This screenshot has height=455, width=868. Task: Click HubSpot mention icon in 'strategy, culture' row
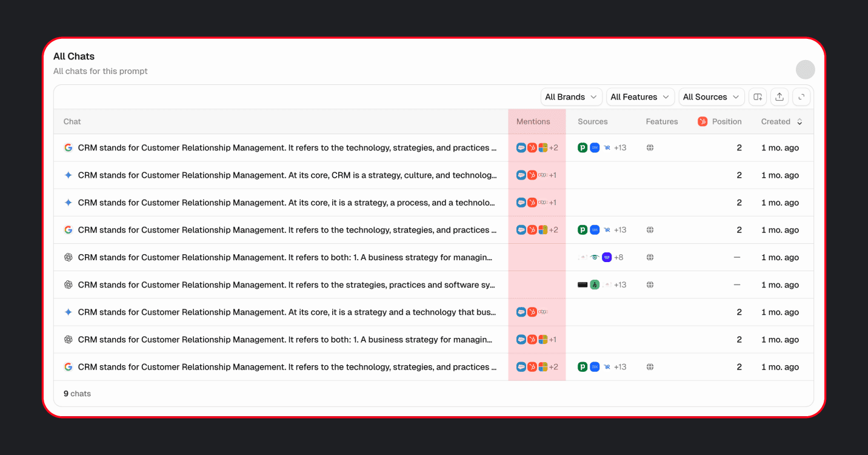[532, 175]
